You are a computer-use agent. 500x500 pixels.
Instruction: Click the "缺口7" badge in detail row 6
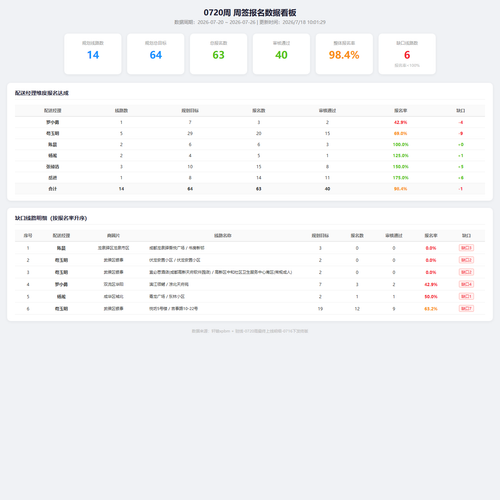(x=466, y=308)
